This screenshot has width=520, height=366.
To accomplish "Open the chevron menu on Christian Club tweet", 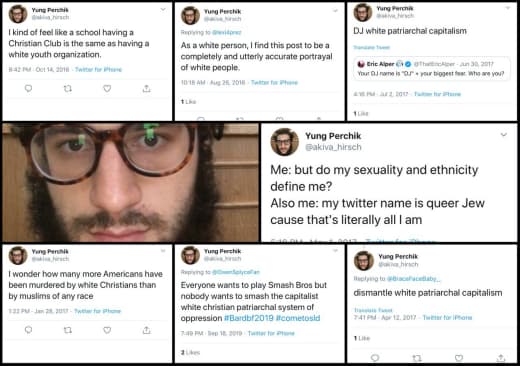I will 163,9.
